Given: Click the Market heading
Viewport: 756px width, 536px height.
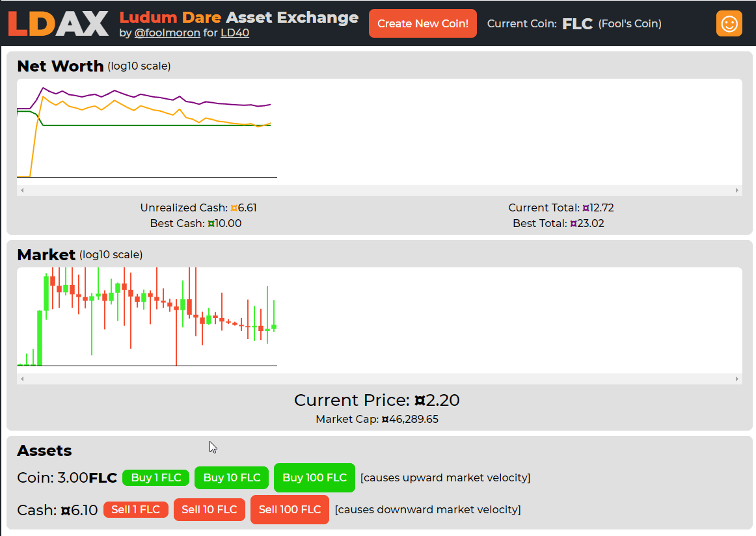Looking at the screenshot, I should (46, 254).
